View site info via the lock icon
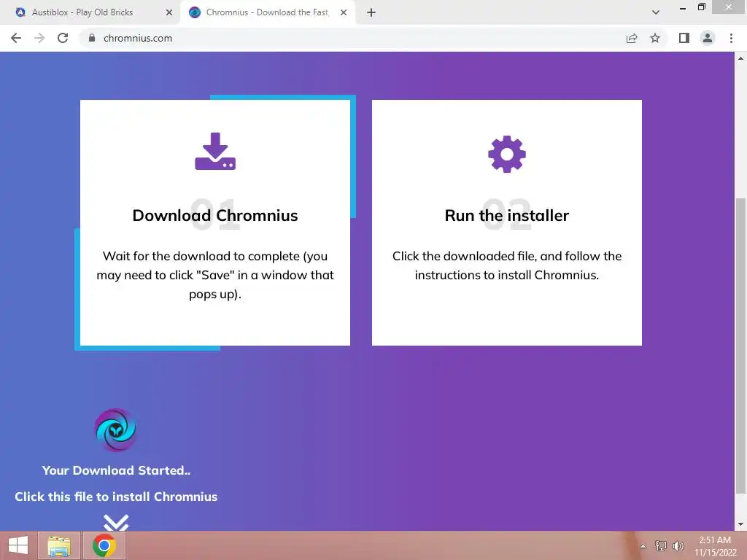 [92, 38]
